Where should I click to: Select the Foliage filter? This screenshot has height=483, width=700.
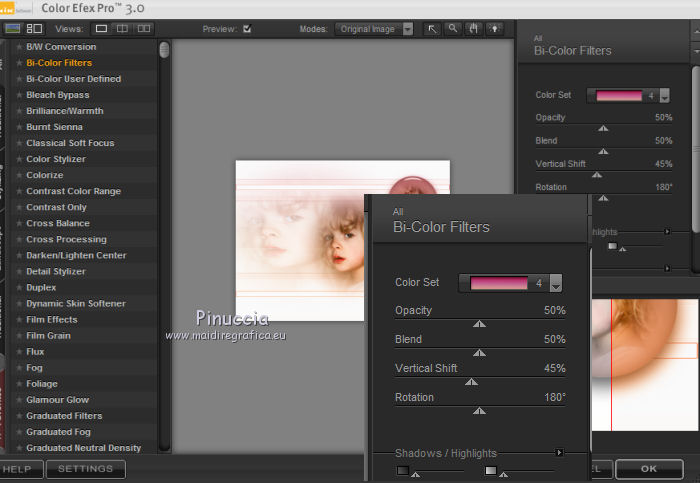42,384
